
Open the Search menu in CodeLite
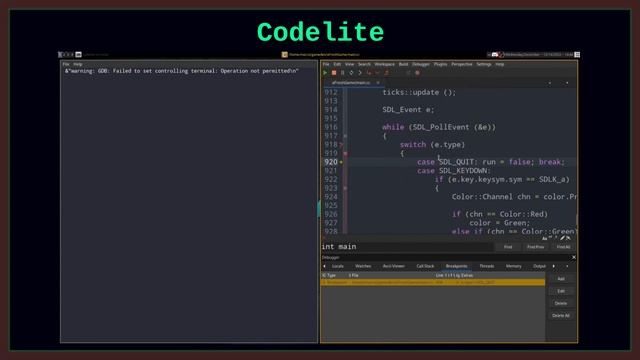coord(364,64)
